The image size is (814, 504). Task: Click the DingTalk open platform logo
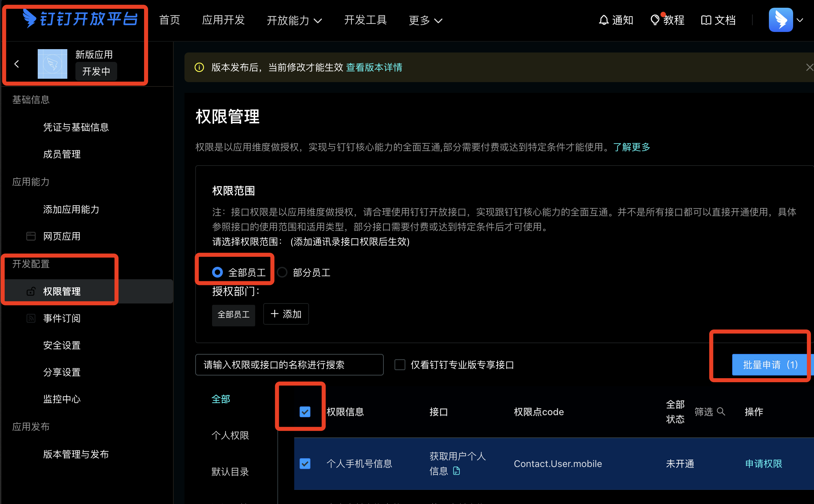pos(80,19)
